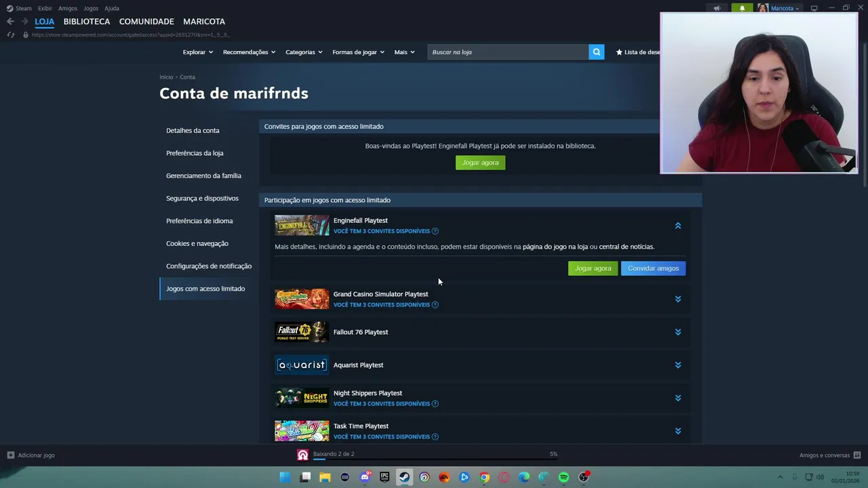Switch to Big Picture mode icon

(814, 8)
